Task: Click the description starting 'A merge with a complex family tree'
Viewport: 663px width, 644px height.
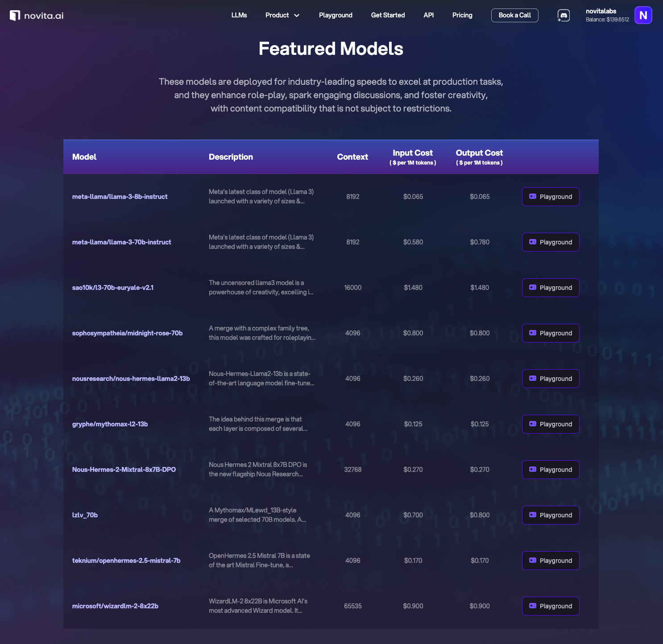Action: pyautogui.click(x=262, y=333)
